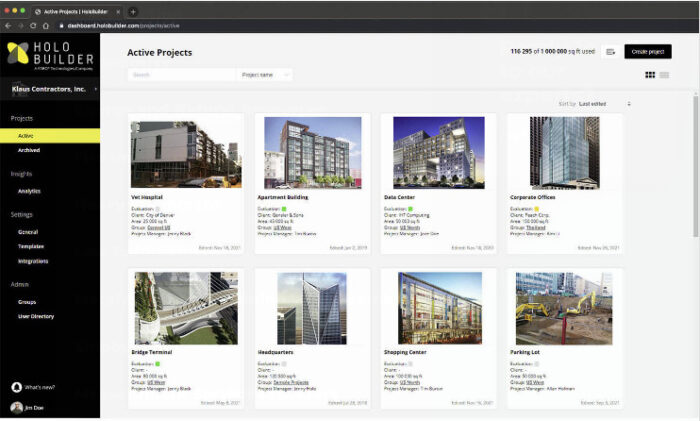Go back in browser history
Viewport: 700px width, 421px height.
click(x=8, y=24)
